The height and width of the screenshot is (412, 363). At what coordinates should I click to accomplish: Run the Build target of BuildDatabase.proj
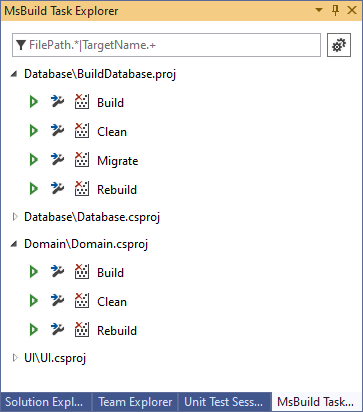34,102
